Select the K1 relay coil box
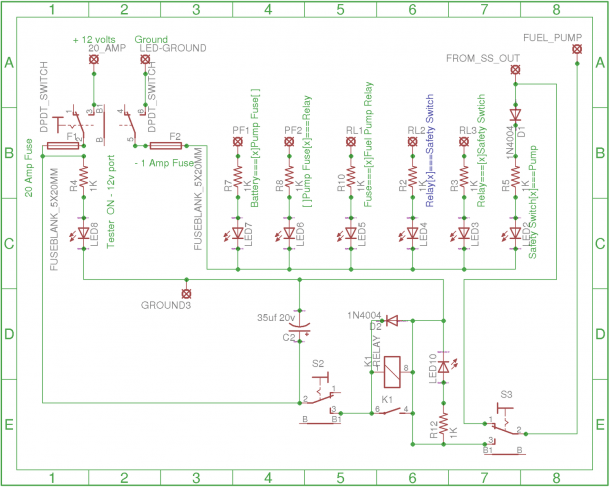610x487 pixels. click(x=392, y=372)
